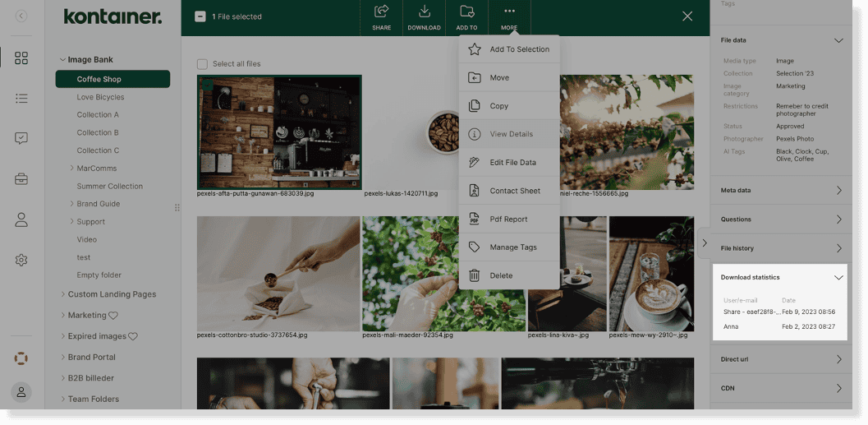Open the list view icon in left rail
The width and height of the screenshot is (868, 425).
click(21, 98)
